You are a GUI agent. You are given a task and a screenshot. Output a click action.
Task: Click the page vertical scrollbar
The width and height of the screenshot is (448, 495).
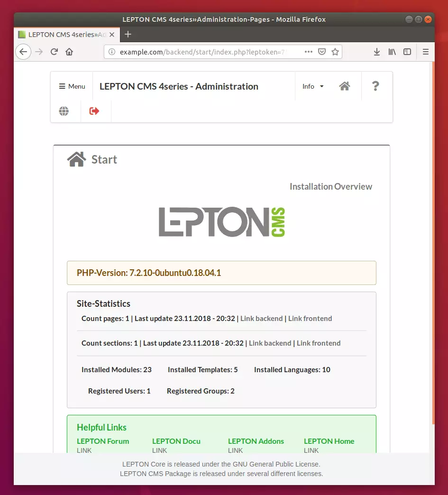433,243
